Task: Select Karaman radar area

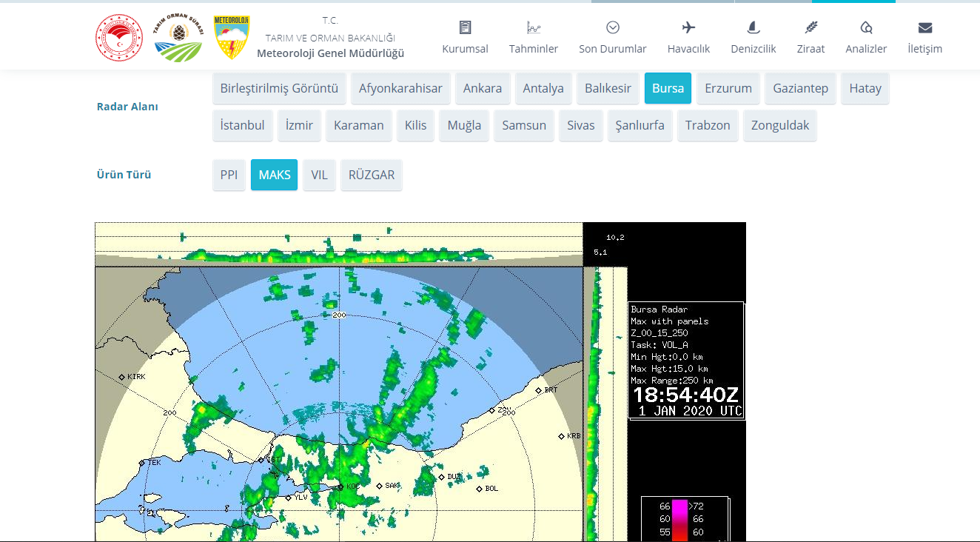Action: pyautogui.click(x=359, y=125)
